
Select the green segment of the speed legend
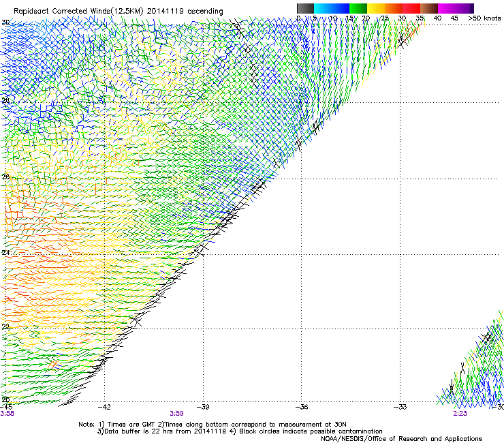[x=358, y=8]
